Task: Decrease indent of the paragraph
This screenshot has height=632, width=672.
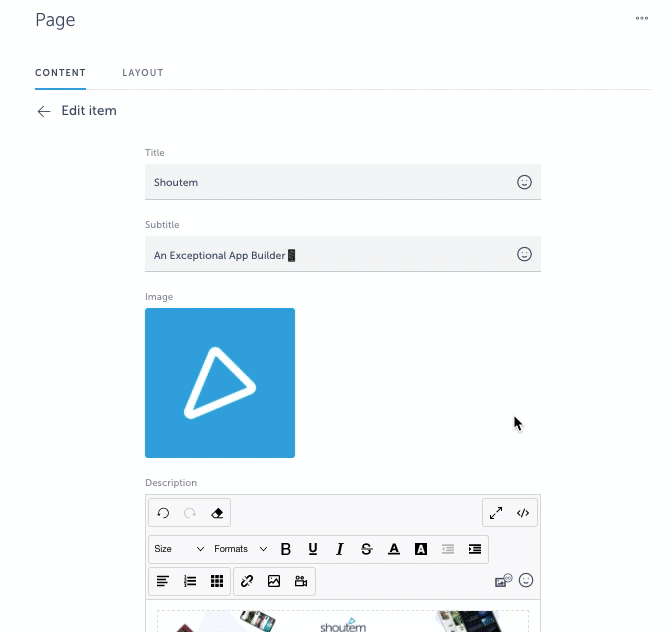Action: tap(448, 549)
